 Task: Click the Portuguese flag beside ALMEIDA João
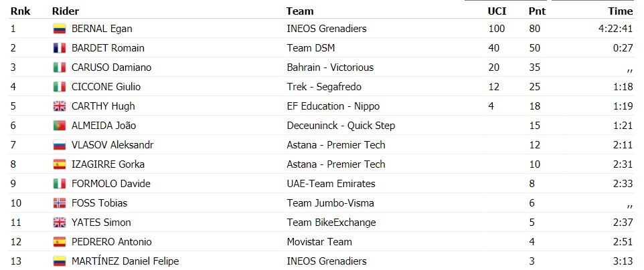[60, 126]
